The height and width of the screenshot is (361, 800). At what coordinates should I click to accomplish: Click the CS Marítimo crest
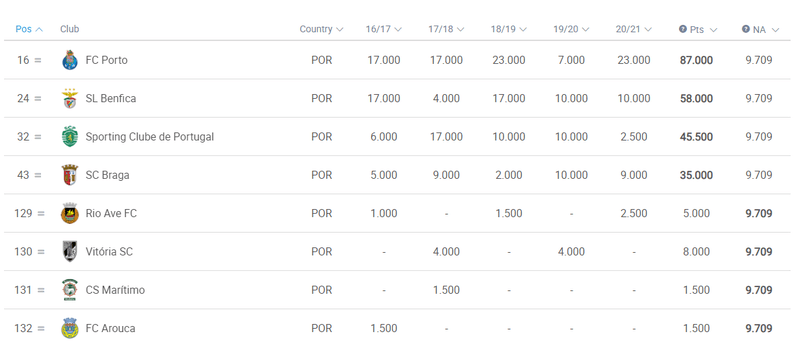[70, 290]
